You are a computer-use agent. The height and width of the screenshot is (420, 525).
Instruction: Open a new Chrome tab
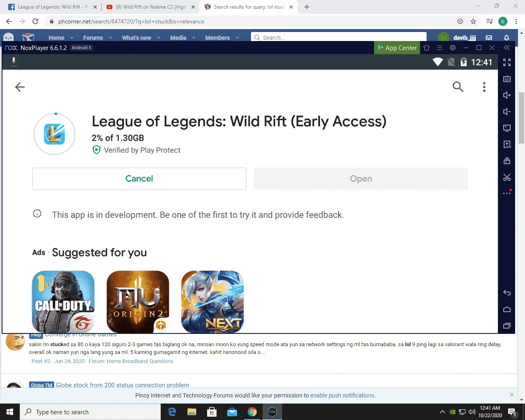pos(307,7)
